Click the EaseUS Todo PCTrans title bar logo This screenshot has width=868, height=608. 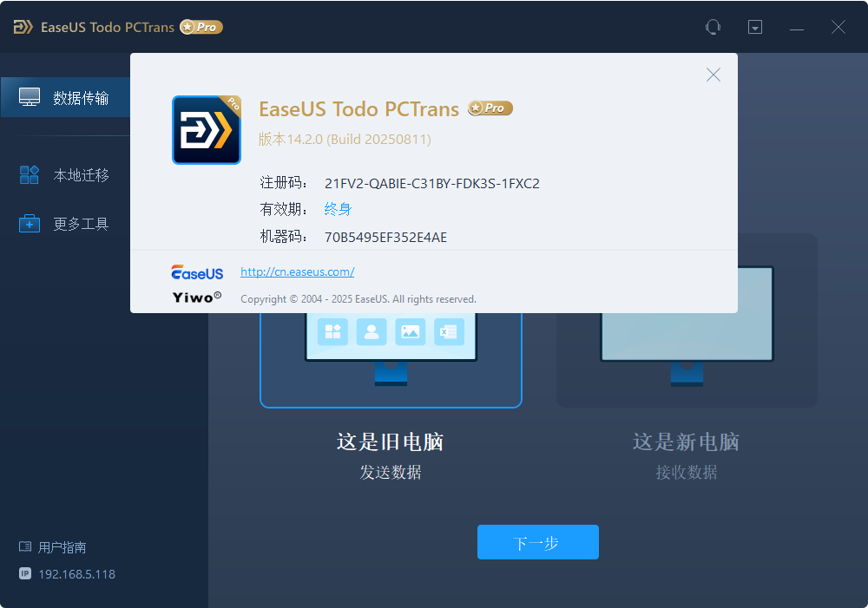(23, 27)
